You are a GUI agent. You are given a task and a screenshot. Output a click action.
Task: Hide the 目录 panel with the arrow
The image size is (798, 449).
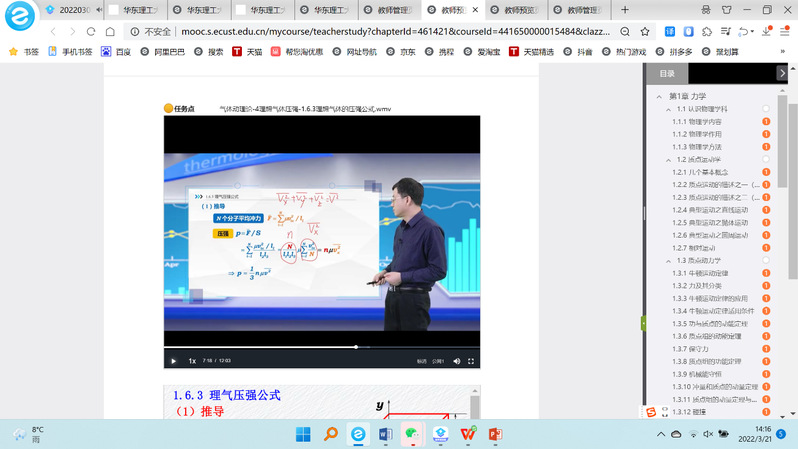tap(782, 73)
